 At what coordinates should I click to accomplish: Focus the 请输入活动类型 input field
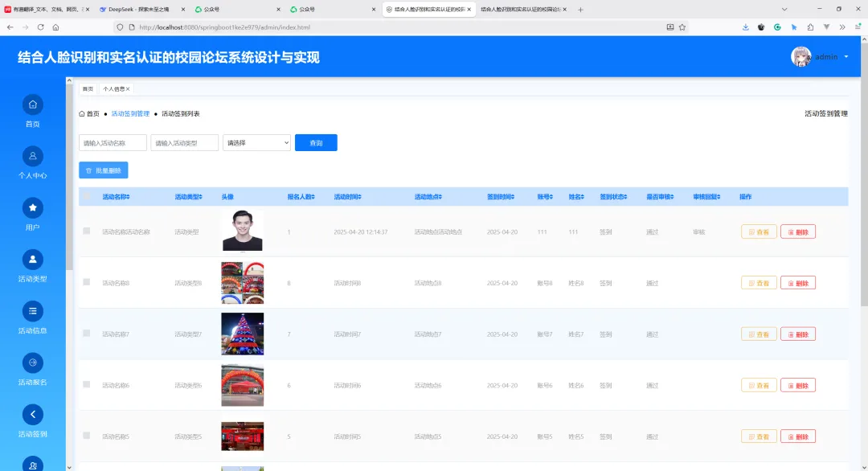pos(185,143)
